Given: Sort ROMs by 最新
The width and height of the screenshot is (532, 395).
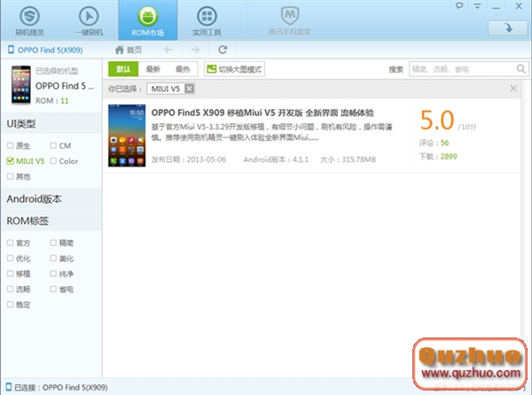Looking at the screenshot, I should (153, 69).
